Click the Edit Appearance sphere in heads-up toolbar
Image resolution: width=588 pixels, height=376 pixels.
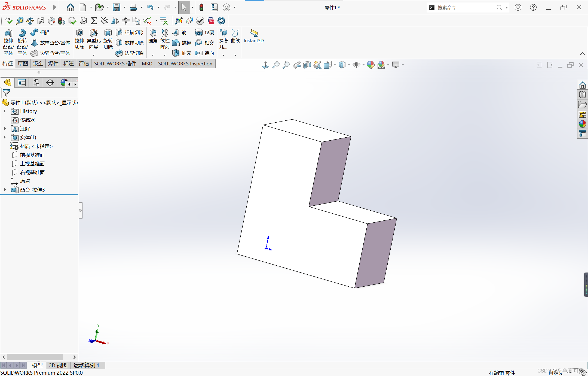tap(370, 65)
